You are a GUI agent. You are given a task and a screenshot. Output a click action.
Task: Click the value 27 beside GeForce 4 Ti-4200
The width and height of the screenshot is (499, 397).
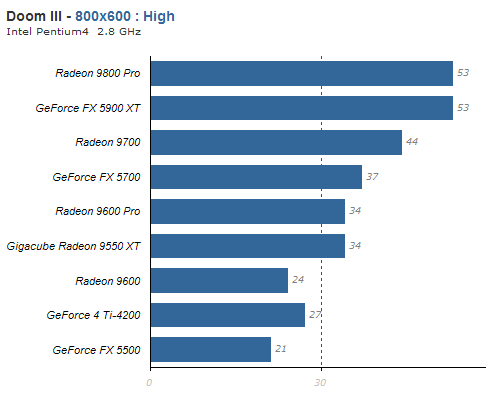[x=315, y=315]
